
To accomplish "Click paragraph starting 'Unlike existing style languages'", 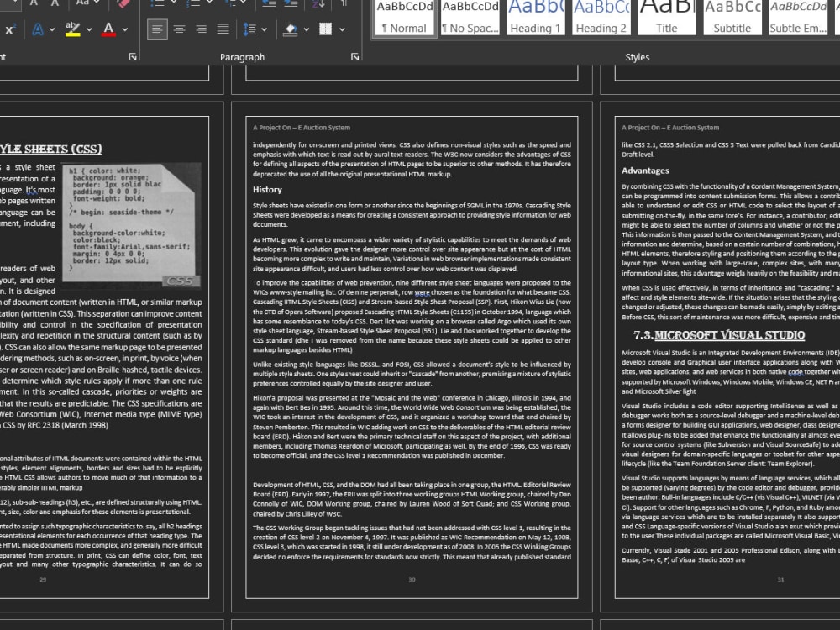I will [412, 374].
